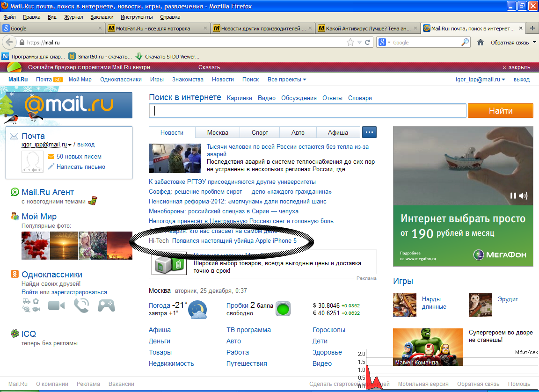Open the Smart60.ru bookmark

[101, 56]
